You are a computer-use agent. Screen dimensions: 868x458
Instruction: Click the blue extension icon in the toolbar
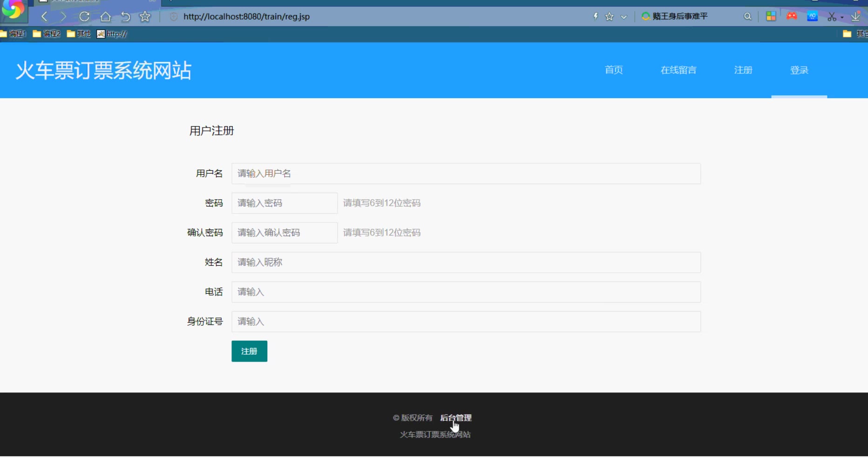click(813, 16)
